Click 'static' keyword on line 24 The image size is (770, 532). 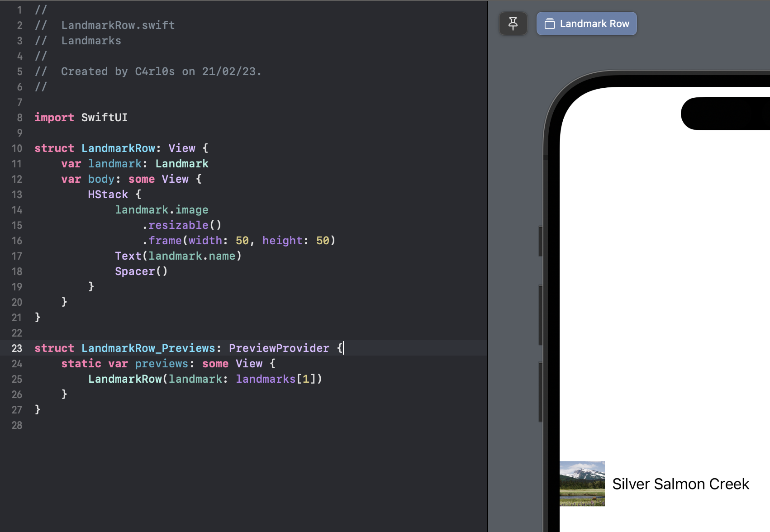pos(81,364)
